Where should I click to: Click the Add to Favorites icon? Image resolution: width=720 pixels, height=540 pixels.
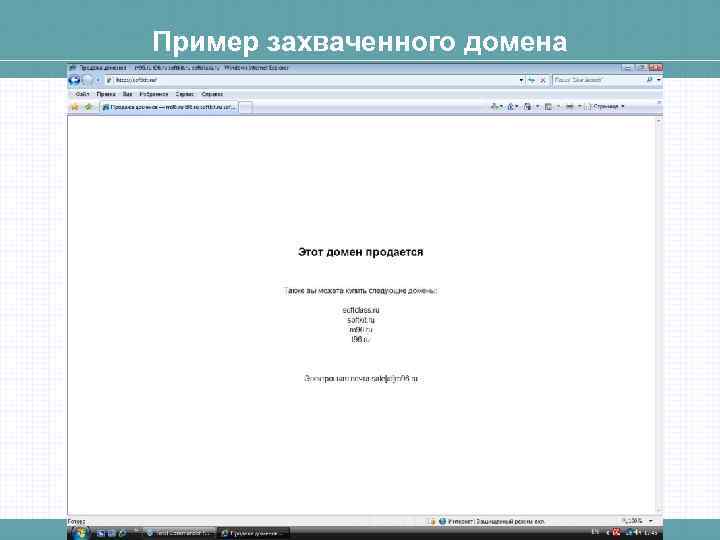click(89, 107)
